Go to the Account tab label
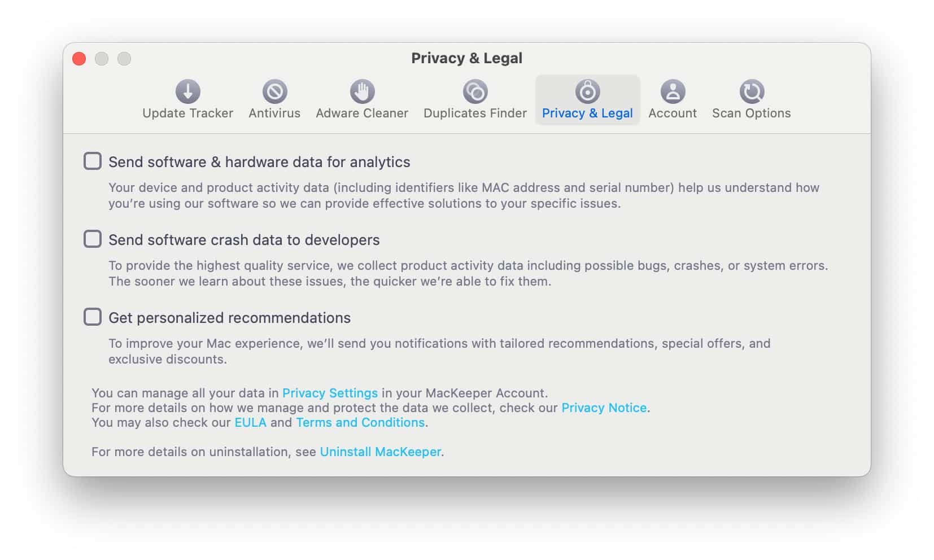Image resolution: width=934 pixels, height=560 pixels. 673,113
